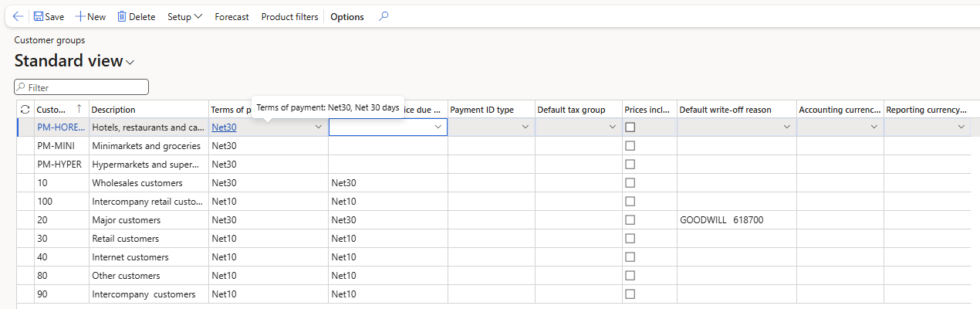Select customer group 20 cell
This screenshot has width=980, height=309.
[x=62, y=220]
